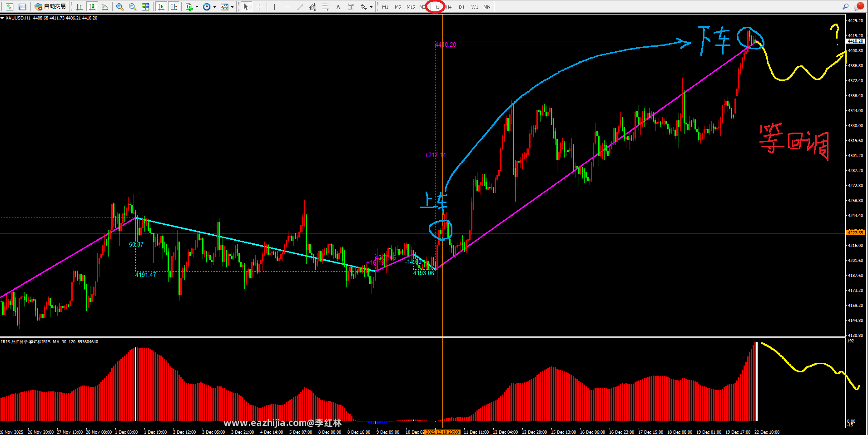Screen dimensions: 868x435
Task: Click the 4410.20 current price label
Action: (x=855, y=41)
